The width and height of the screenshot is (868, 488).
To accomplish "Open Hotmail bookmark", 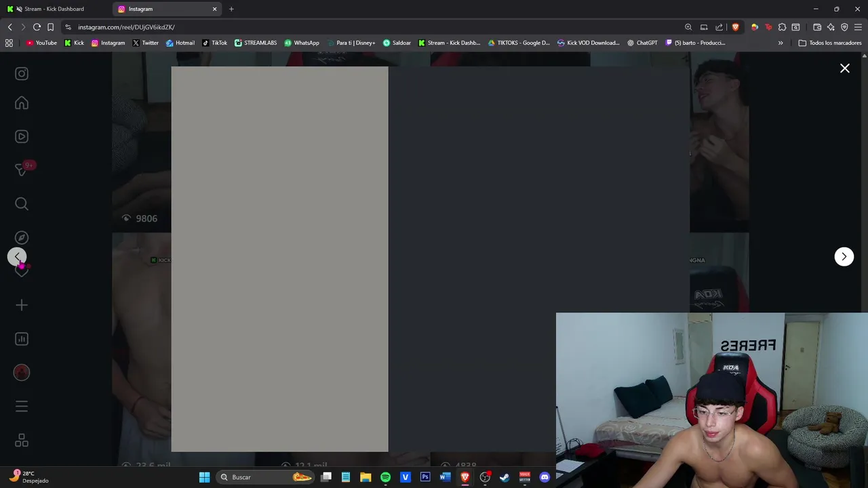I will pyautogui.click(x=180, y=43).
